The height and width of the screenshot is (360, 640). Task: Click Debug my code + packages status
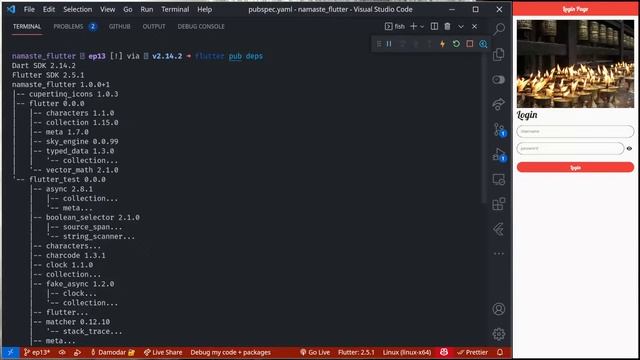click(230, 352)
